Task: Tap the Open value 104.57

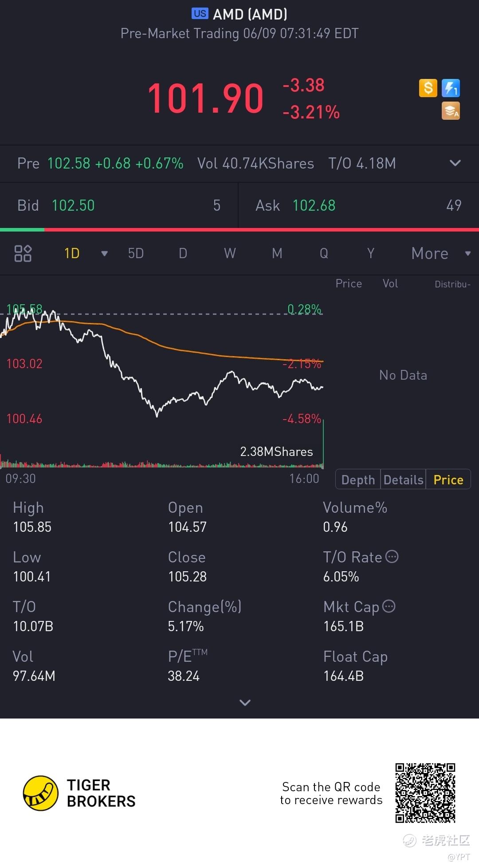Action: 187,527
